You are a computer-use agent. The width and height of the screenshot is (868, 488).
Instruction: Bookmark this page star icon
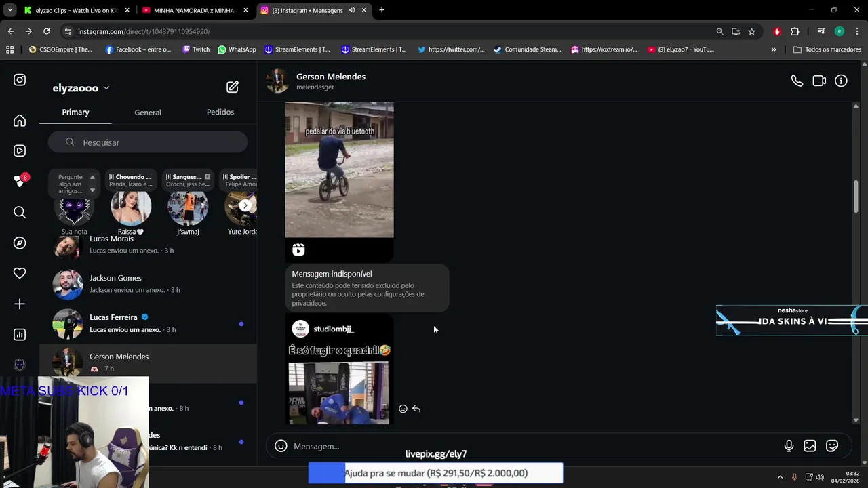[751, 31]
